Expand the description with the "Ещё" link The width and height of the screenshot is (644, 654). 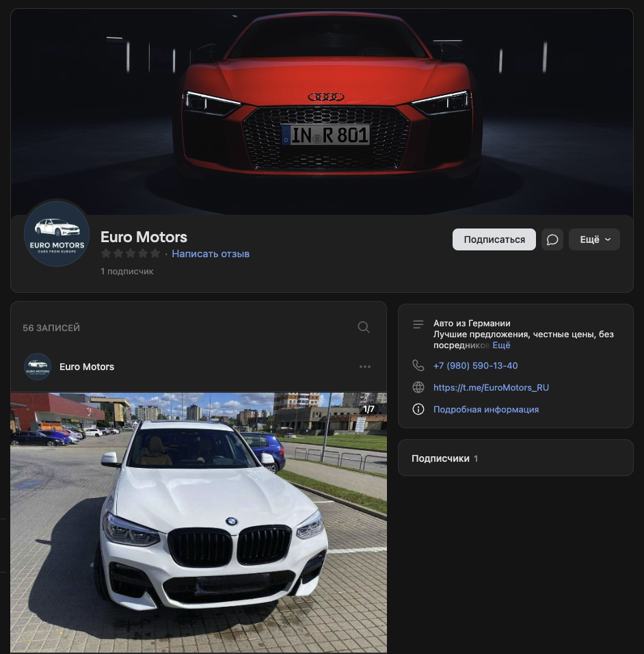[501, 345]
